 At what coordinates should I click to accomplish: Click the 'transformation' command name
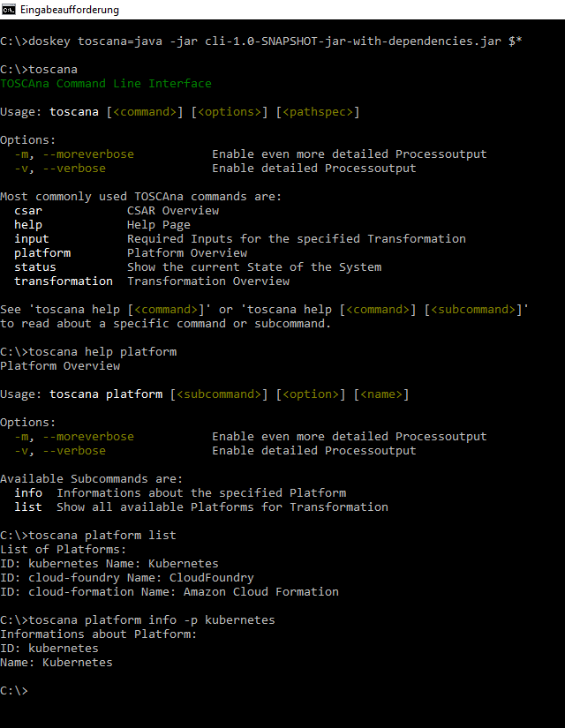click(64, 281)
